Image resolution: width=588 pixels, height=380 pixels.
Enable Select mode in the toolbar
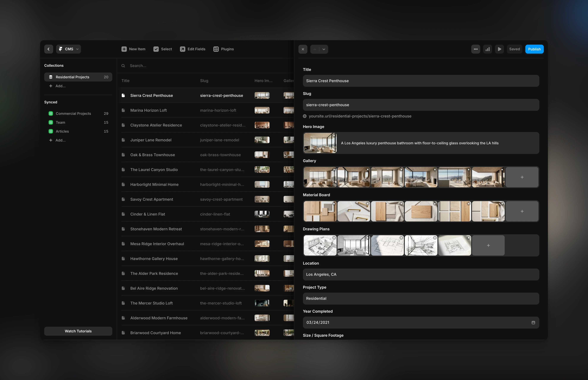[162, 49]
